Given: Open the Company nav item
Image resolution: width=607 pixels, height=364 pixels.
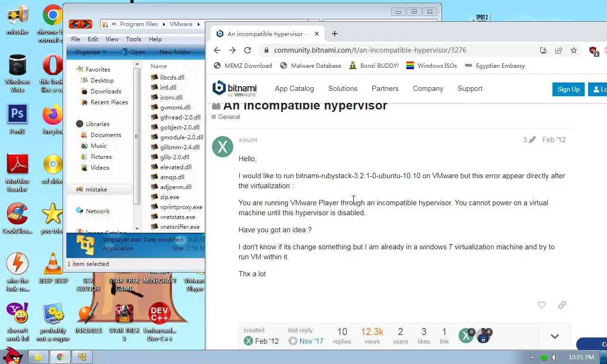Looking at the screenshot, I should [x=428, y=89].
